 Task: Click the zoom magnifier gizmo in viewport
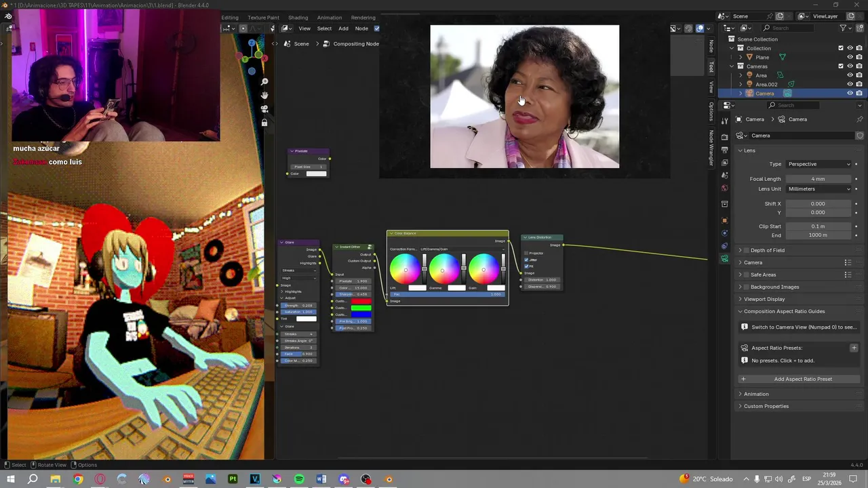[x=264, y=81]
